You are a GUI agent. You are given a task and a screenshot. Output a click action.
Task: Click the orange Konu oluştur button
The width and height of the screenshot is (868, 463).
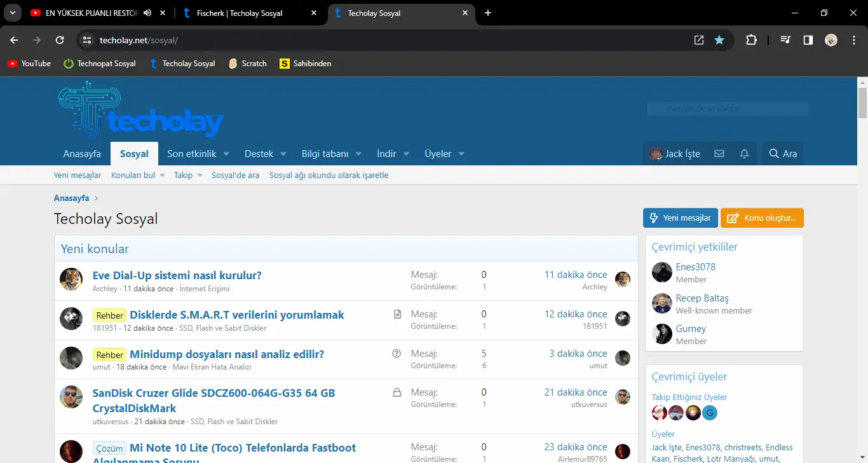click(762, 218)
